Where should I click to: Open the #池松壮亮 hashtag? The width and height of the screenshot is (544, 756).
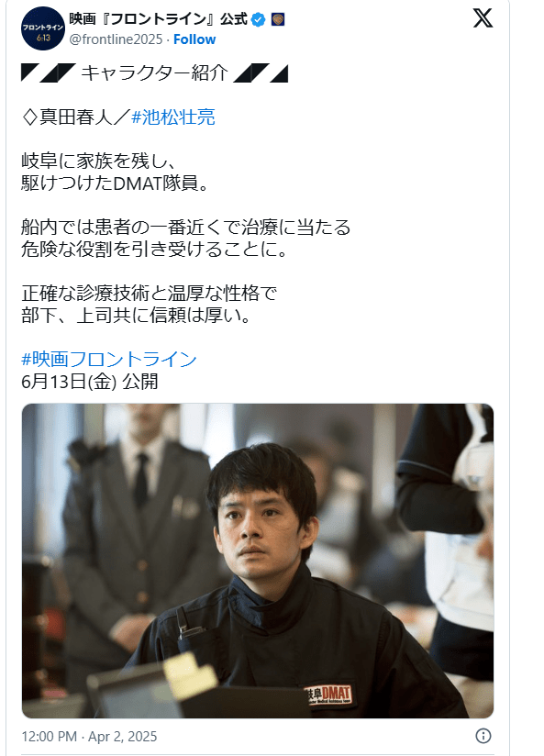[x=173, y=117]
